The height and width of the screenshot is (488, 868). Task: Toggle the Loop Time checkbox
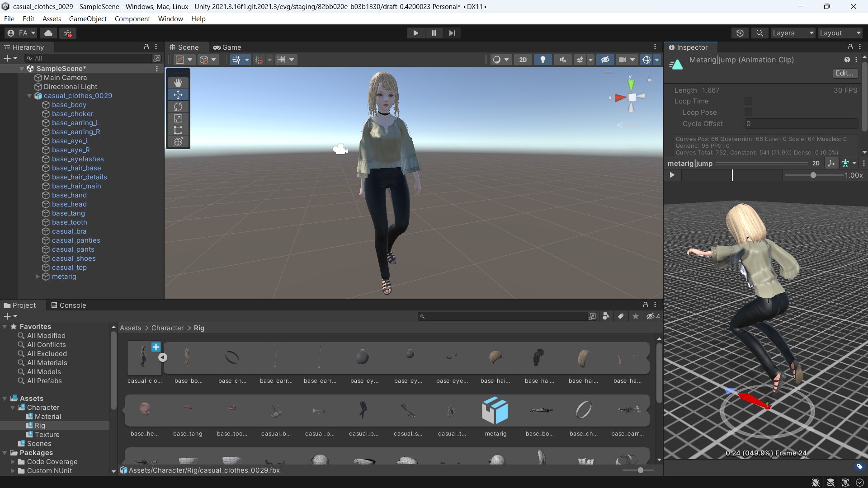point(748,101)
